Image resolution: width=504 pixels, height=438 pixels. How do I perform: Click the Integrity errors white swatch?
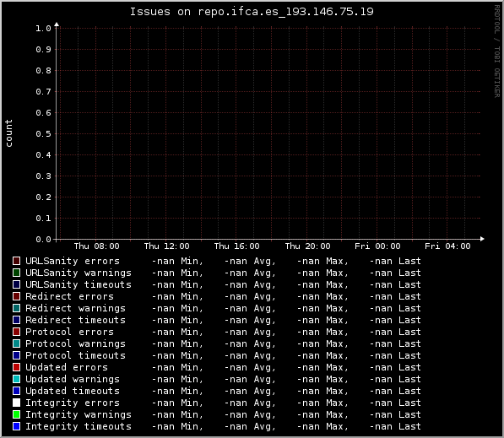(x=16, y=403)
